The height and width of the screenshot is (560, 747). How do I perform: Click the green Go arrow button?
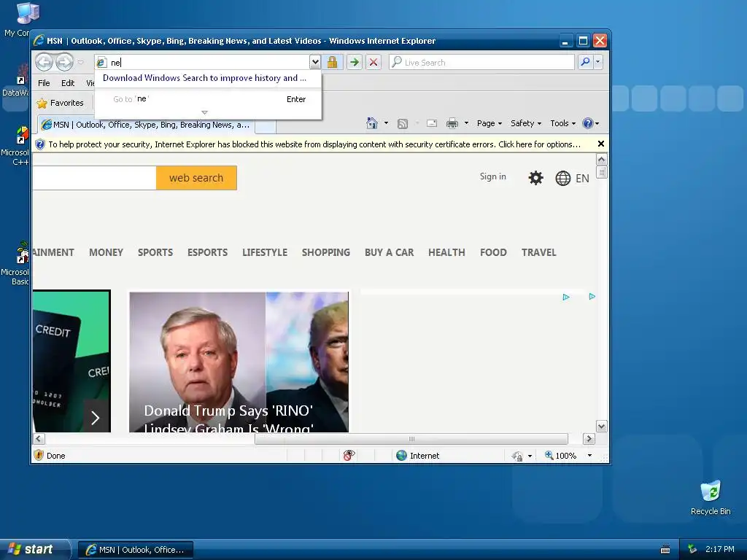(x=354, y=62)
